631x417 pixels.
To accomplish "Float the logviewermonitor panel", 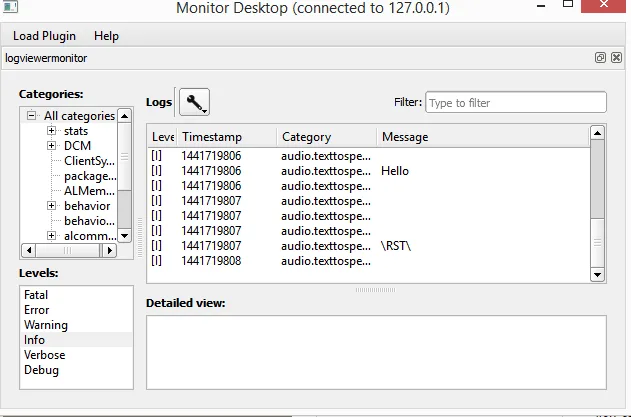I will tap(600, 58).
